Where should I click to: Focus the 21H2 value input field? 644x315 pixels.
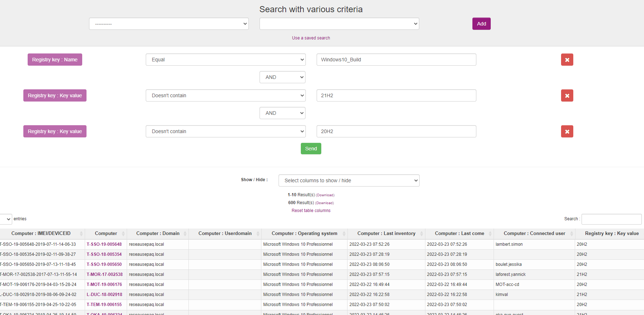[396, 95]
